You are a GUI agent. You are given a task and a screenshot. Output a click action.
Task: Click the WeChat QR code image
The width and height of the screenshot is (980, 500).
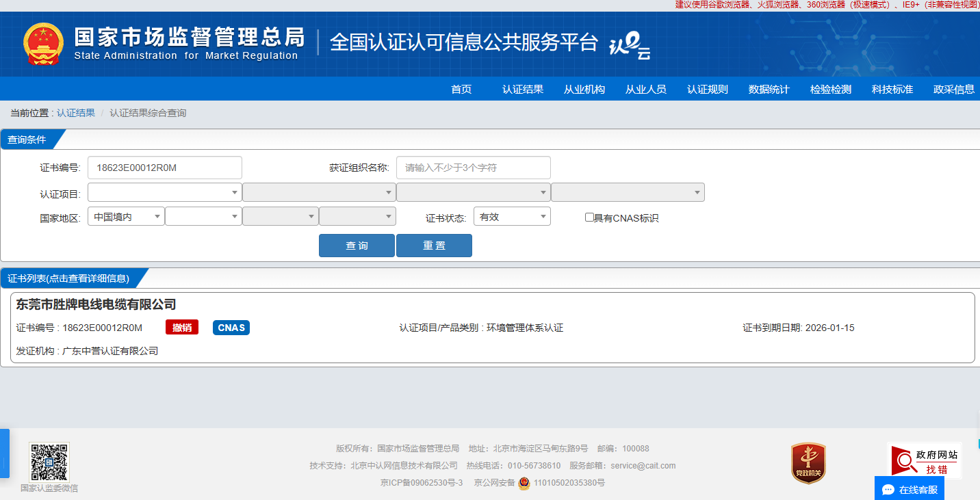pos(49,462)
